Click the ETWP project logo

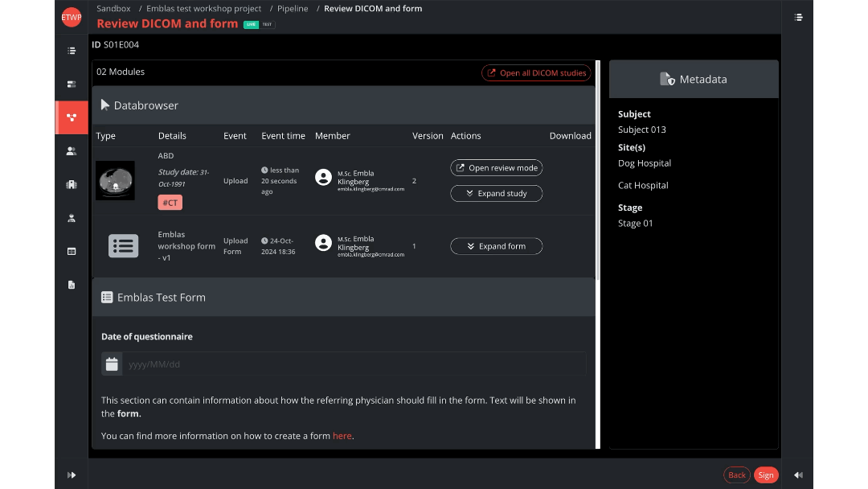pos(72,17)
